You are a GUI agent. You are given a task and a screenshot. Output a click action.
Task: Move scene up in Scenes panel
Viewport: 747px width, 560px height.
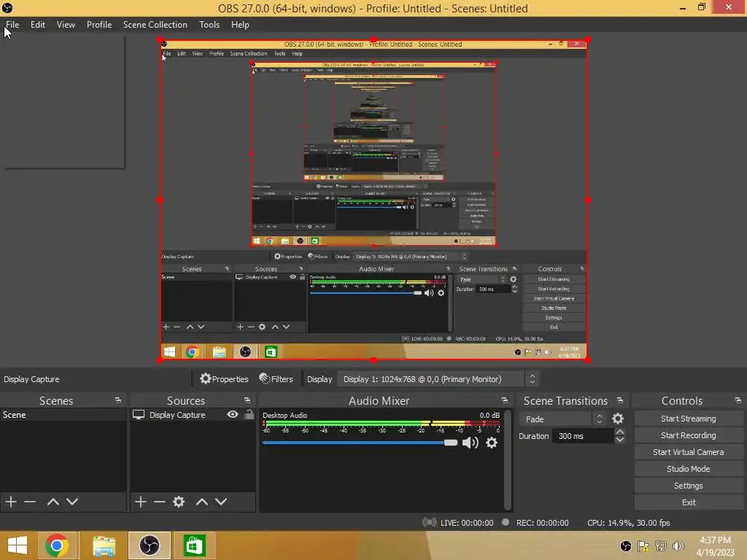coord(53,502)
